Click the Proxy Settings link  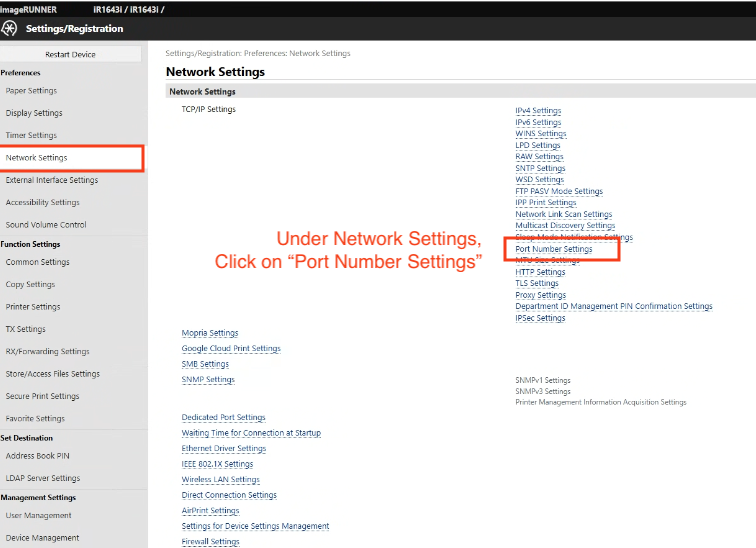click(x=540, y=295)
